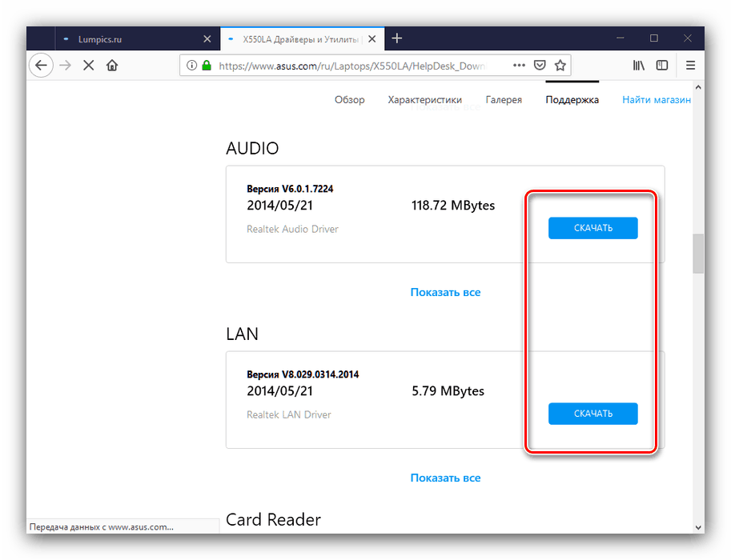Click the Card Reader section heading
Viewport: 731px width, 560px height.
273,519
